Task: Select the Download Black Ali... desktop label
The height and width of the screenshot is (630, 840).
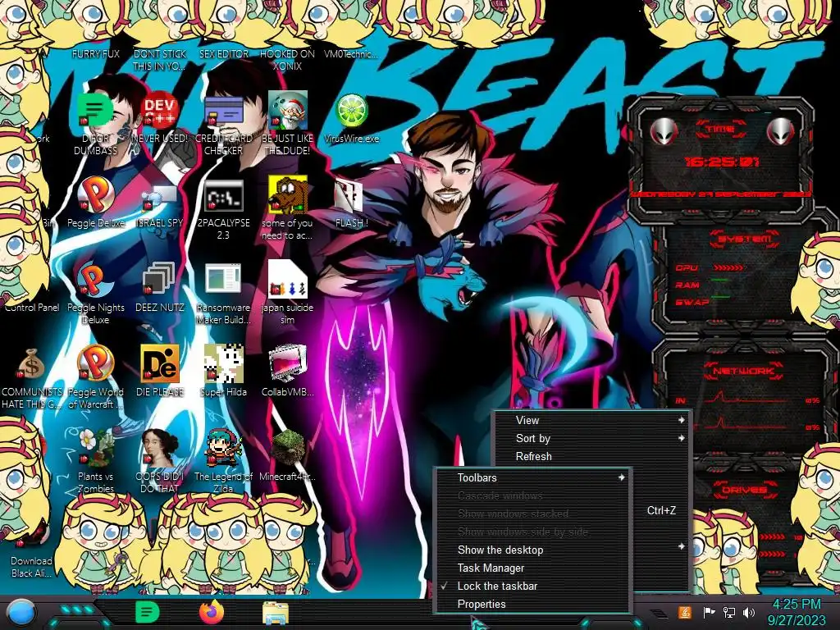Action: click(32, 567)
